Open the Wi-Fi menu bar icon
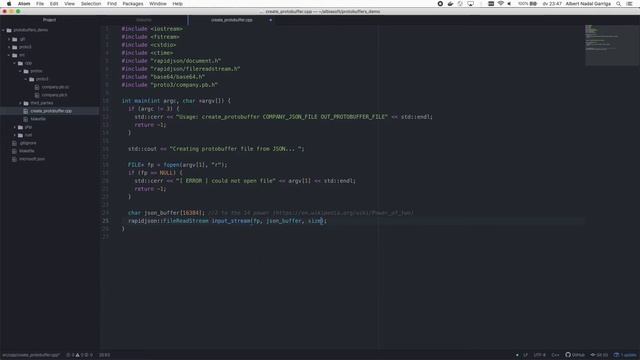The image size is (640, 360). point(500,4)
